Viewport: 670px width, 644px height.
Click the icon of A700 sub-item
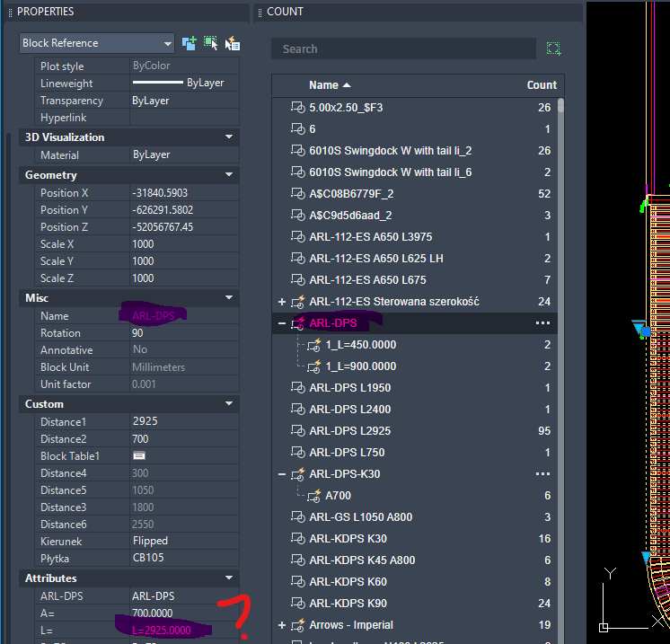(x=314, y=496)
